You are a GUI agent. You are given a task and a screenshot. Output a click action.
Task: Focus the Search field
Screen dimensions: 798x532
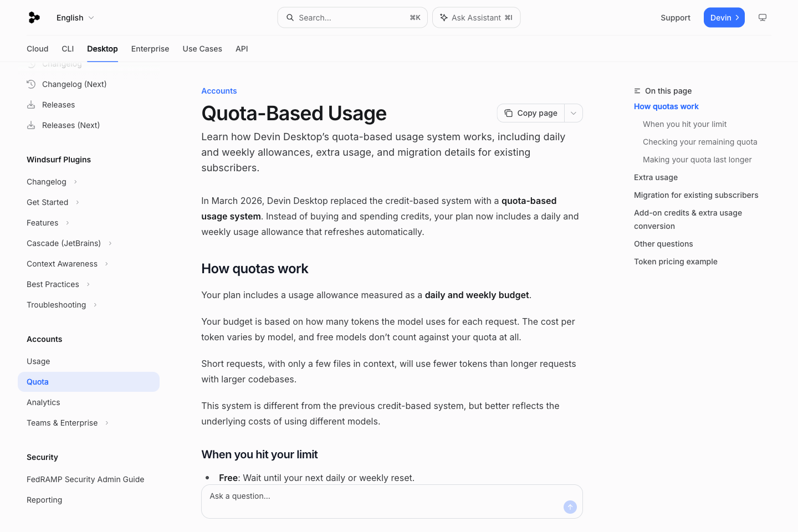[352, 18]
